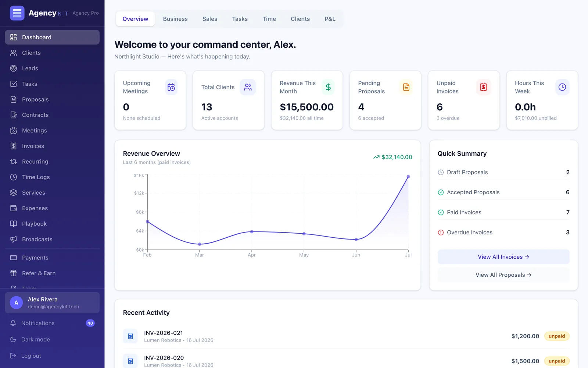The height and width of the screenshot is (368, 588).
Task: Switch to the top Clients tab
Action: click(300, 19)
